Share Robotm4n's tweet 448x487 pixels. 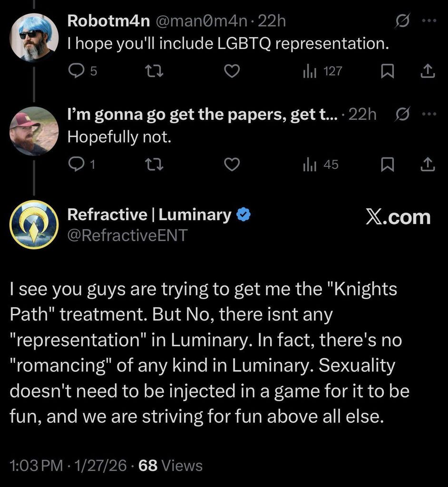click(428, 71)
